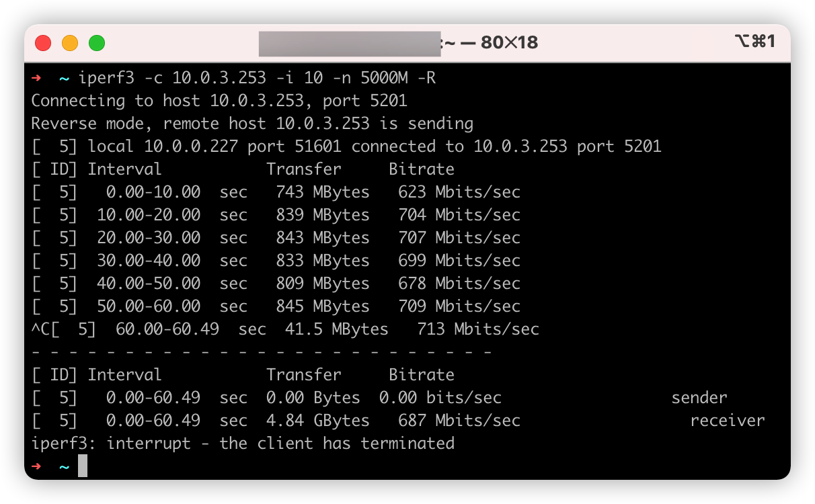Image resolution: width=815 pixels, height=504 pixels.
Task: Click the red arrow before the iperf3 command
Action: pos(36,78)
